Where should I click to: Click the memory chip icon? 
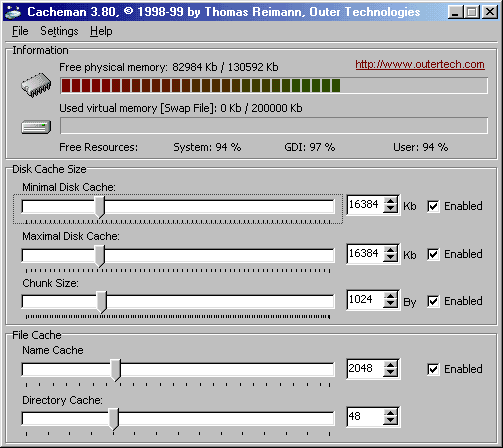(36, 85)
